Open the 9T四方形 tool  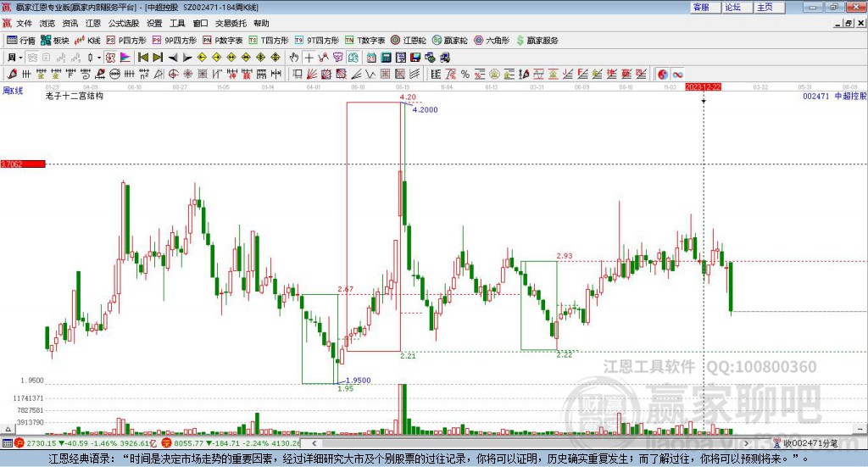pyautogui.click(x=316, y=41)
